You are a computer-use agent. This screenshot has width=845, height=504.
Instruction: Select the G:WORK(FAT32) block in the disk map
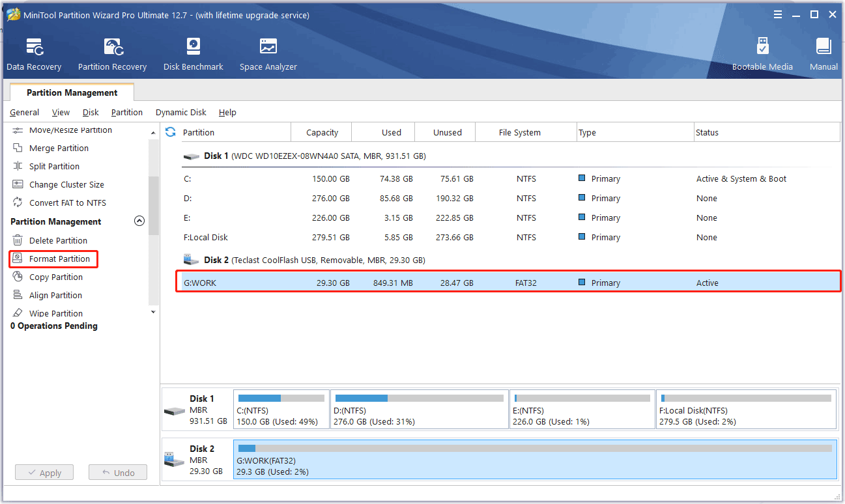point(535,460)
